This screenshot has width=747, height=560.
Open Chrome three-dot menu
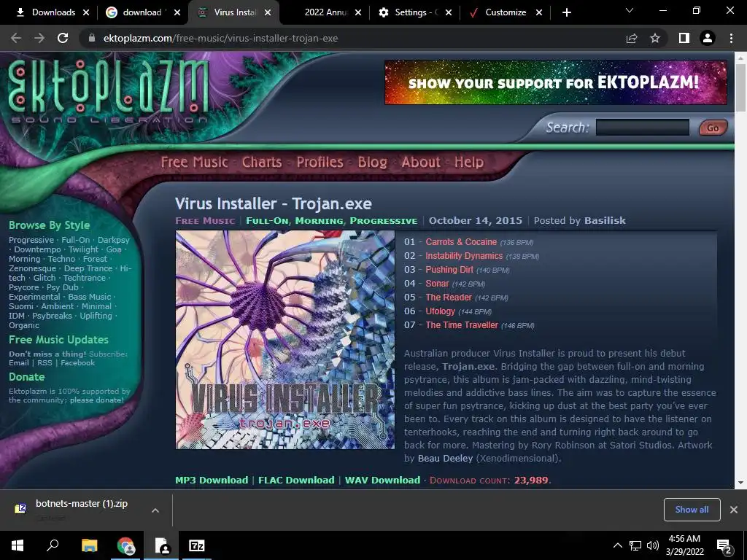(x=731, y=38)
